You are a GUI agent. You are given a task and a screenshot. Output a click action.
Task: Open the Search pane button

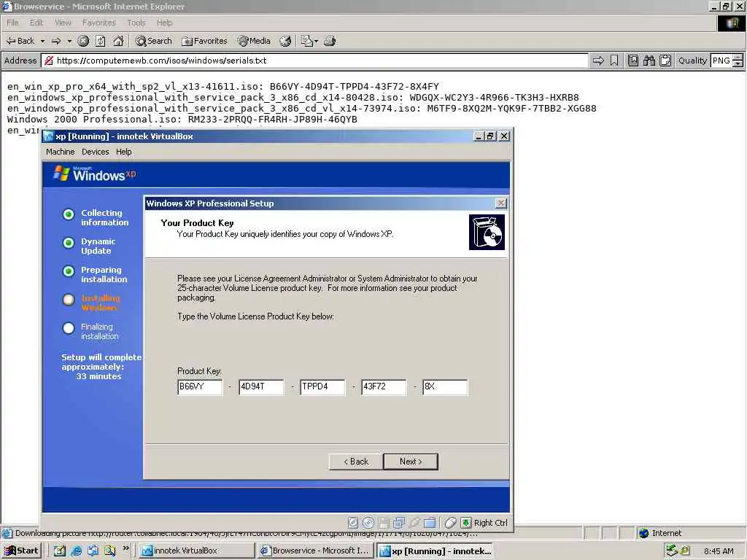coord(153,41)
